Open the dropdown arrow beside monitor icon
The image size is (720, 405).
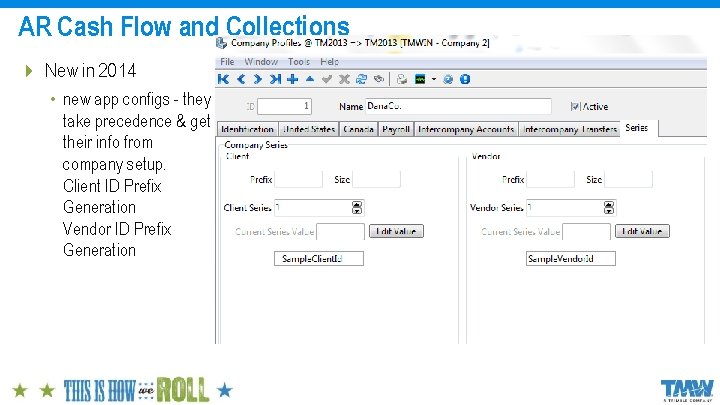[433, 79]
